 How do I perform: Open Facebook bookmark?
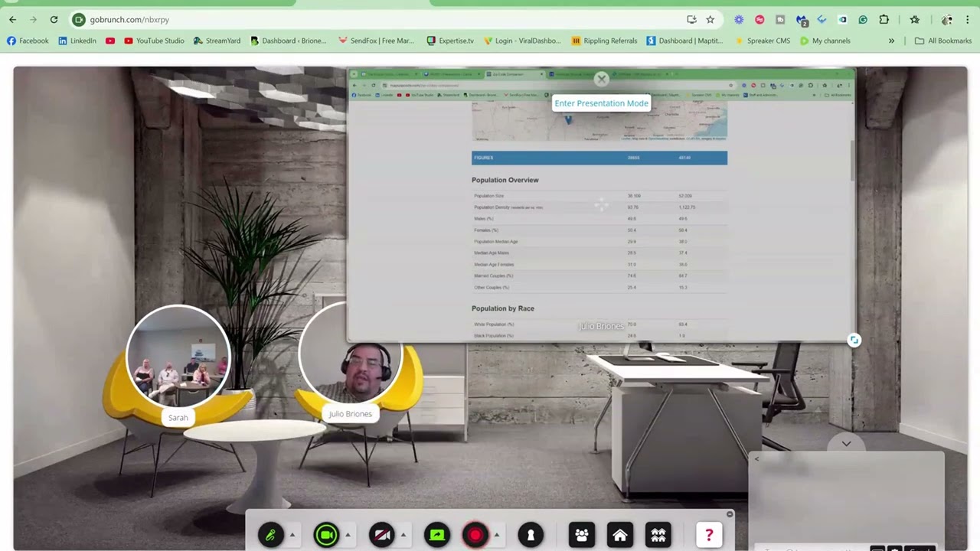[28, 41]
